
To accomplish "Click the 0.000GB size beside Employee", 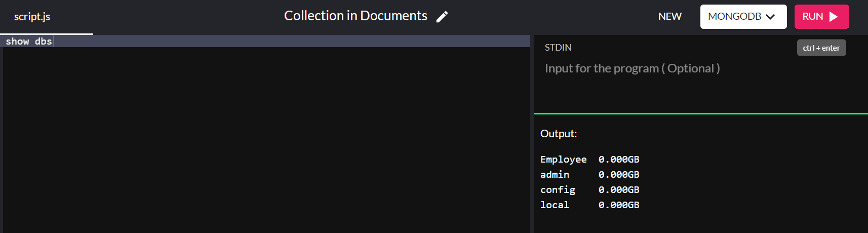I will pos(618,160).
